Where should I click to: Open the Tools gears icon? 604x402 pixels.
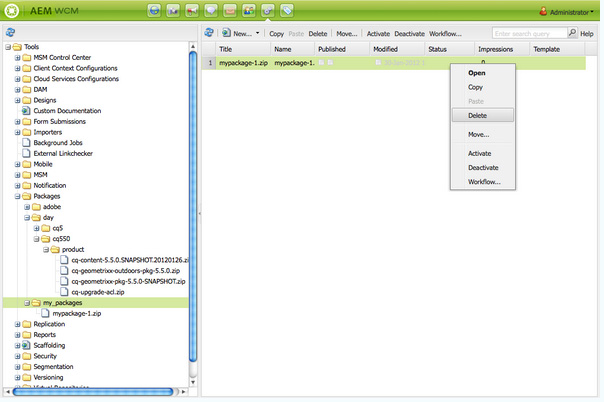pyautogui.click(x=268, y=10)
